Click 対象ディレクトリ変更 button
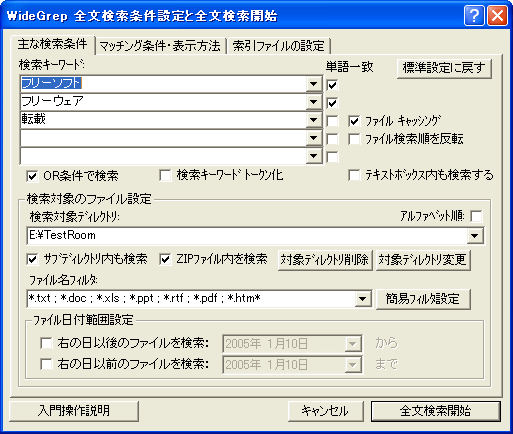This screenshot has width=513, height=434. coord(423,260)
